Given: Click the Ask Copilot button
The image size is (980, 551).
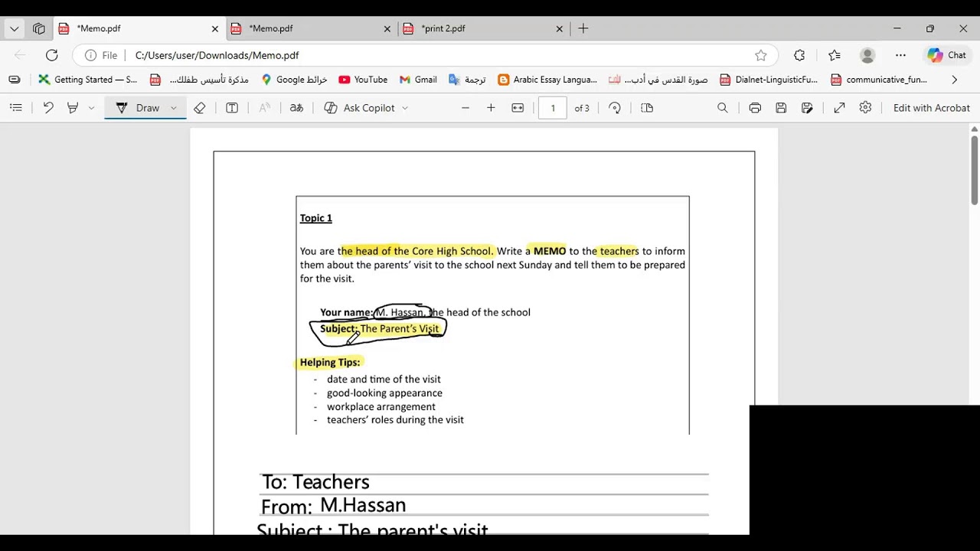Looking at the screenshot, I should [x=360, y=108].
